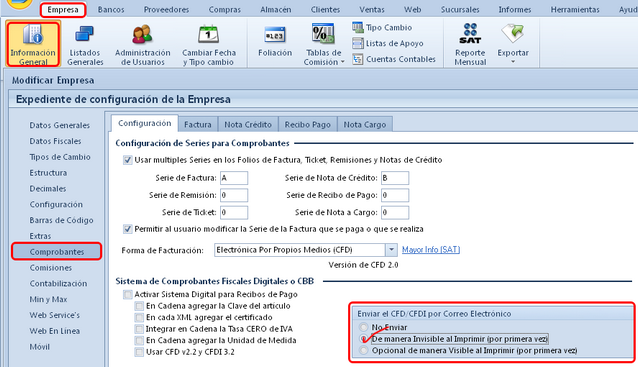Select Datos Generales in the sidebar
This screenshot has height=367, width=638.
pos(59,125)
